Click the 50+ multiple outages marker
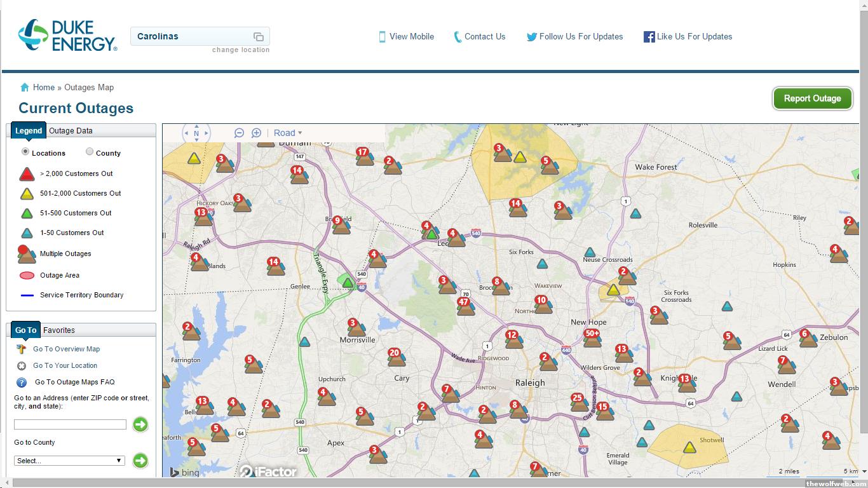This screenshot has height=488, width=868. coord(592,338)
